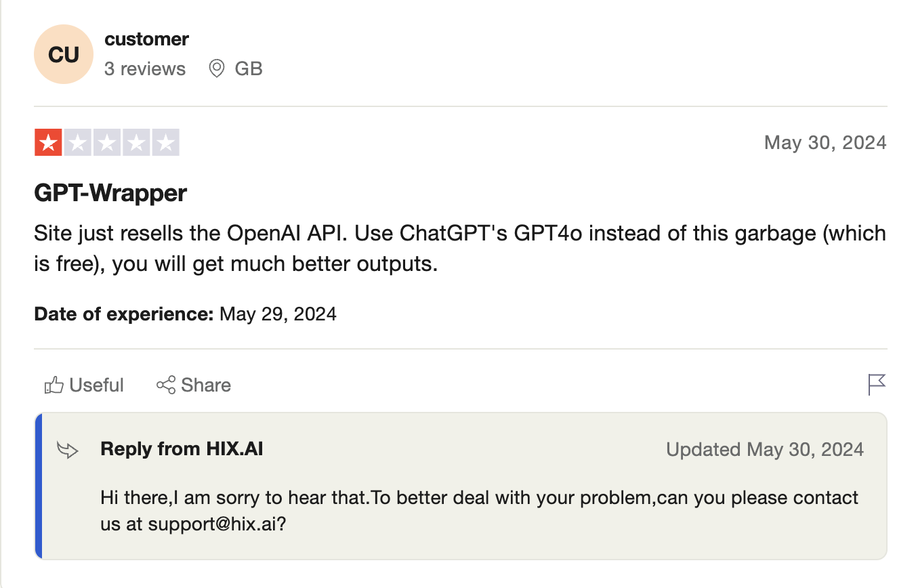Viewport: 916px width, 588px height.
Task: Click the thumbs-up Useful icon
Action: (54, 385)
